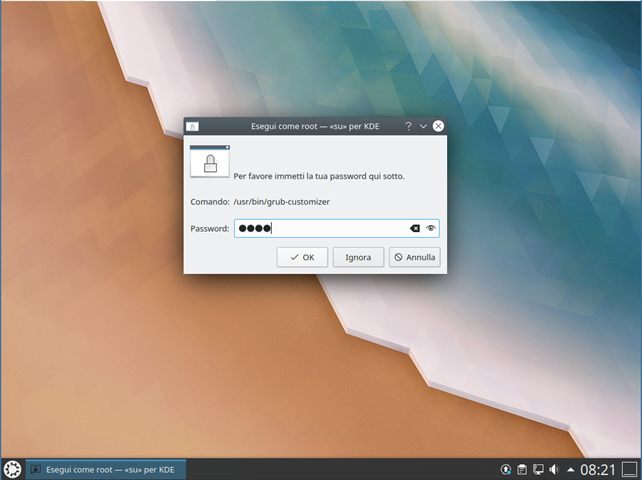Open the network connections tray icon
This screenshot has width=642, height=480.
538,469
